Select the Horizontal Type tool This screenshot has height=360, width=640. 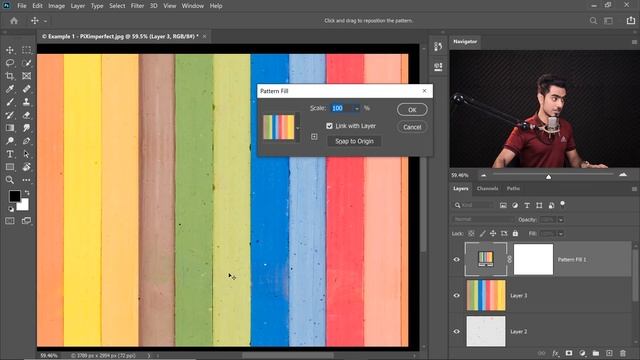(10, 154)
